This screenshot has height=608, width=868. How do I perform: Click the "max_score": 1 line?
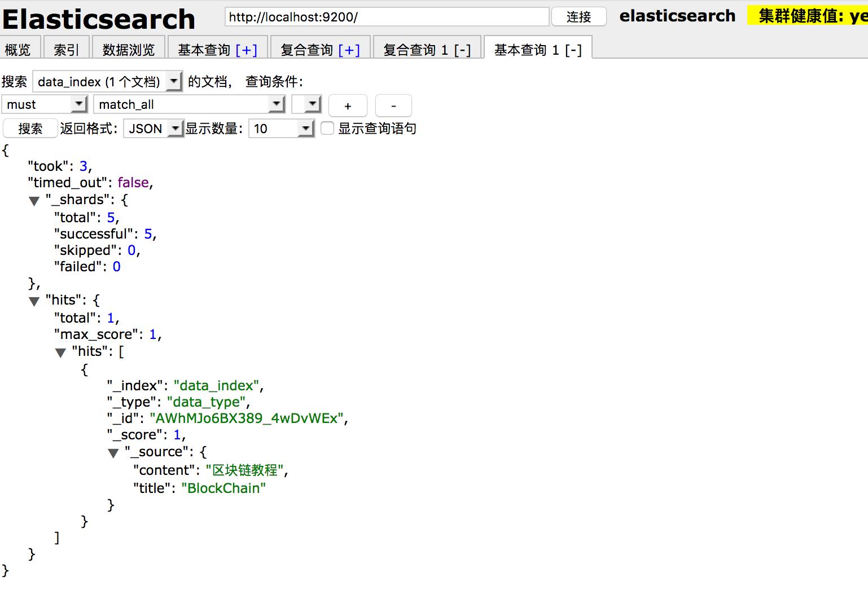[x=108, y=334]
